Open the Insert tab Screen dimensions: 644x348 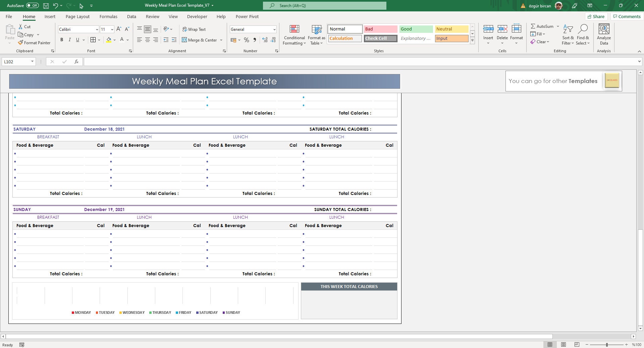pos(50,17)
